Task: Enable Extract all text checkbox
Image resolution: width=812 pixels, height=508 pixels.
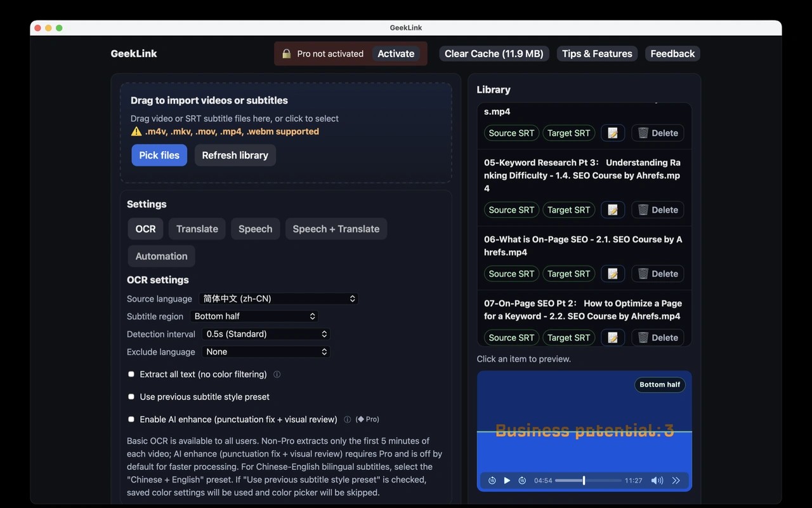Action: [x=131, y=374]
